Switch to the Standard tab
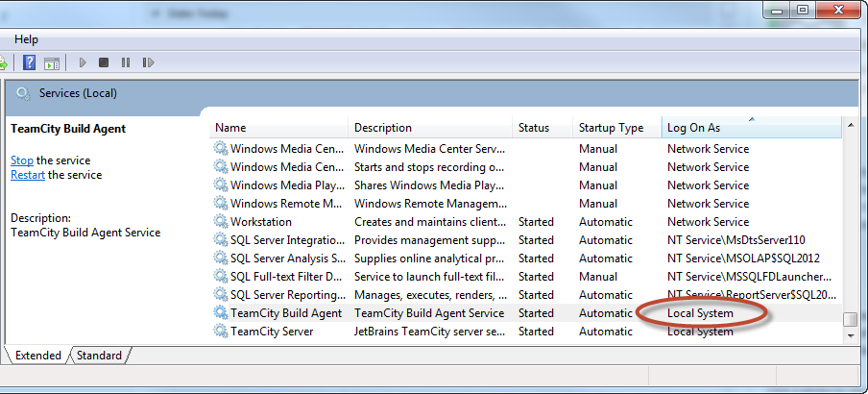Viewport: 868px width, 394px height. tap(100, 356)
